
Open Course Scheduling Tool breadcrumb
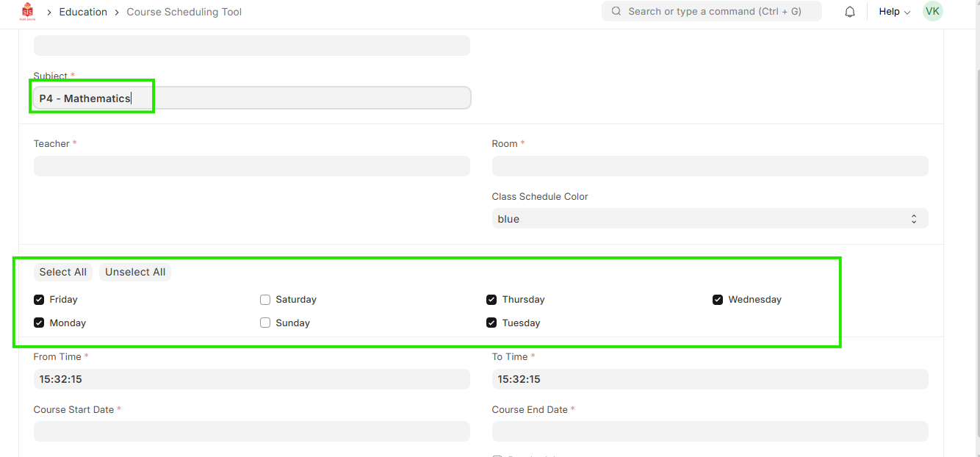[x=184, y=12]
